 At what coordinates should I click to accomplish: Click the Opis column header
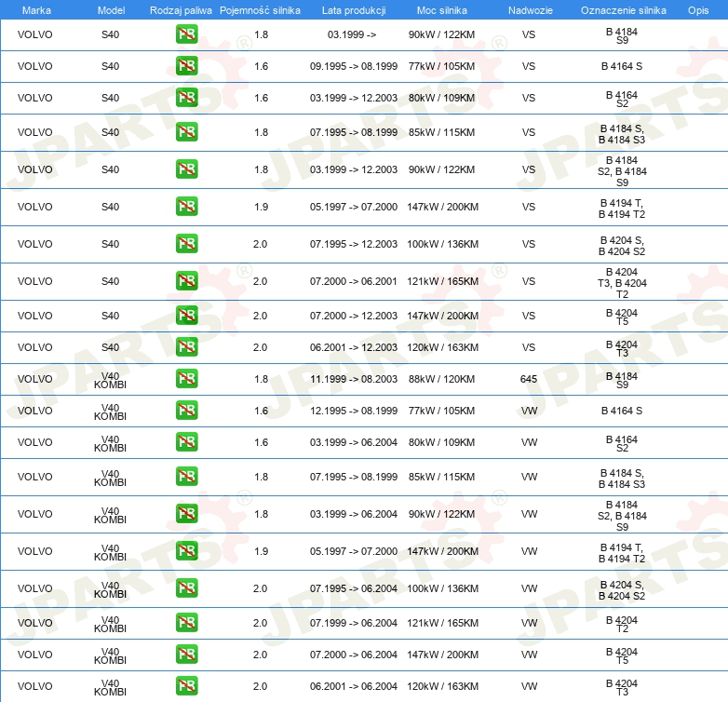coord(698,10)
